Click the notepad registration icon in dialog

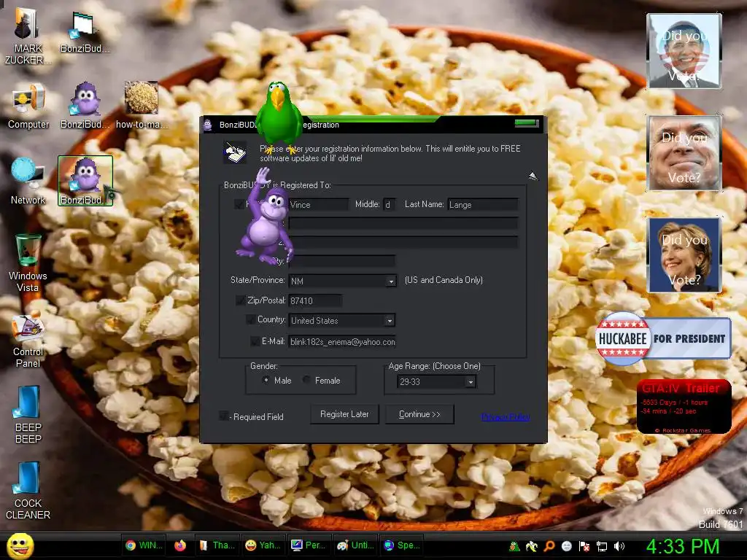(x=236, y=152)
